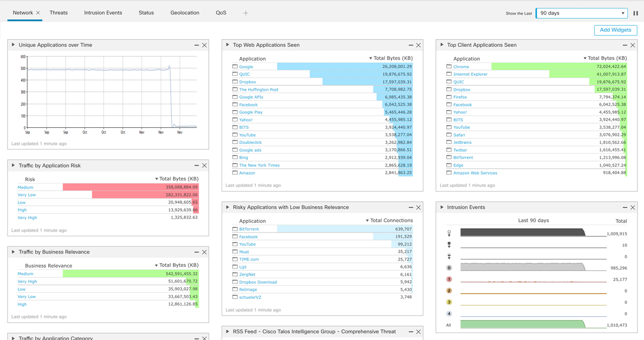The width and height of the screenshot is (644, 340).
Task: Click the impact level 0 icon in Intrusion Events
Action: point(449,267)
